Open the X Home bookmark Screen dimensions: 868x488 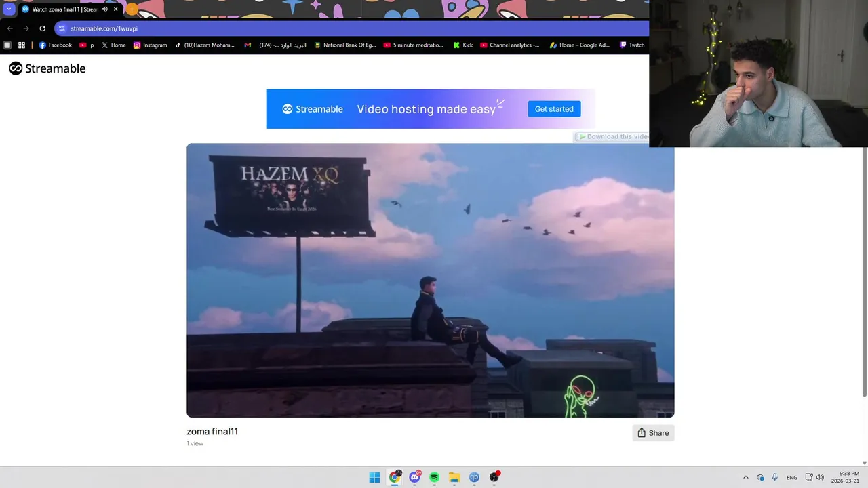coord(114,45)
